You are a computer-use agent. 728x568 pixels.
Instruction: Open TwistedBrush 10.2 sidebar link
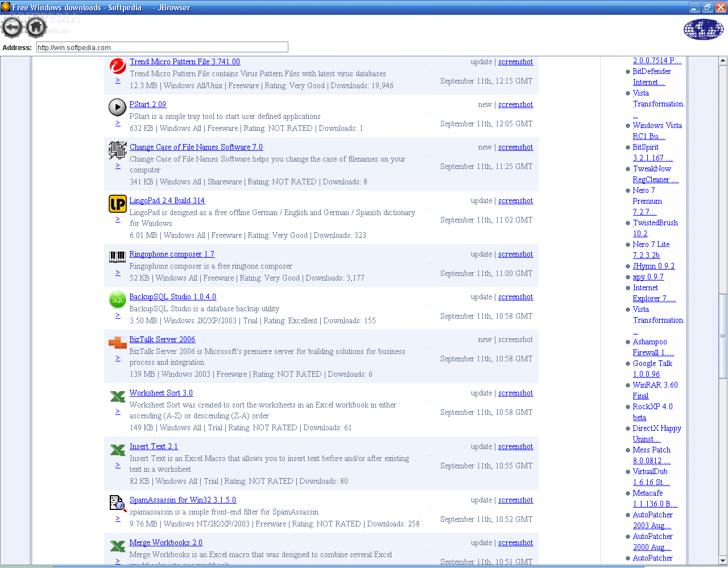click(x=655, y=228)
